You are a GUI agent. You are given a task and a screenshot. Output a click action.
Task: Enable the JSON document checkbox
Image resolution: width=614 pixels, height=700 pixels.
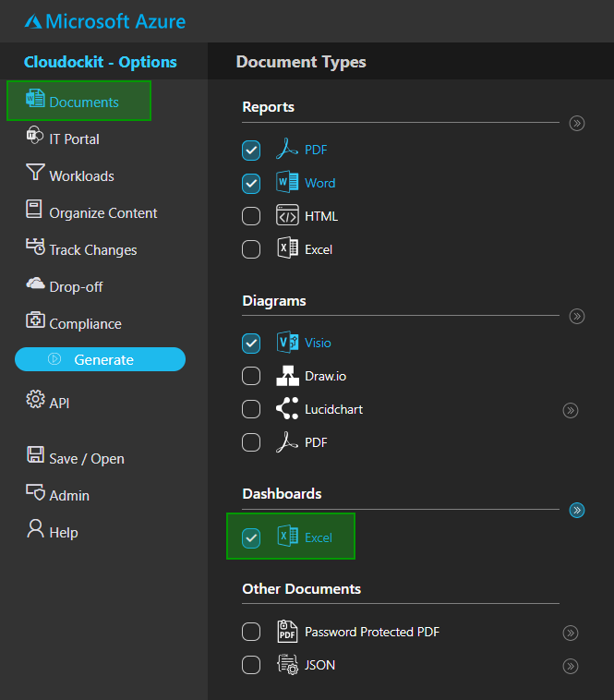tap(251, 665)
